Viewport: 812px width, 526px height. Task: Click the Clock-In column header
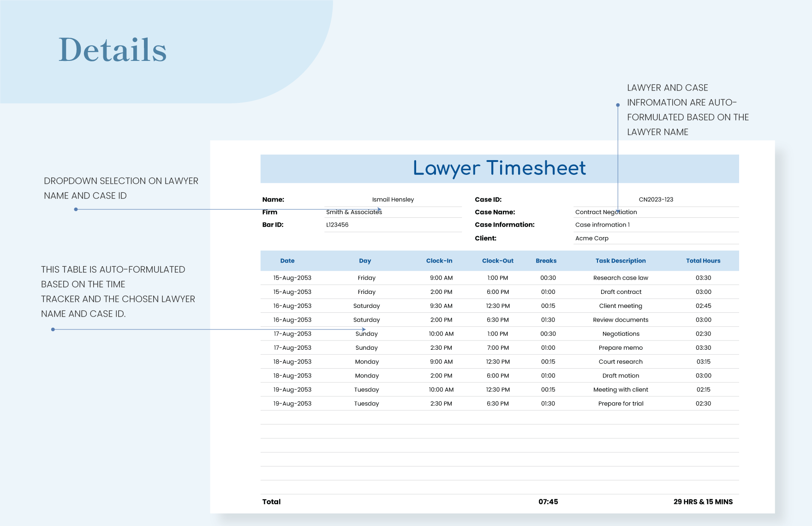tap(439, 261)
